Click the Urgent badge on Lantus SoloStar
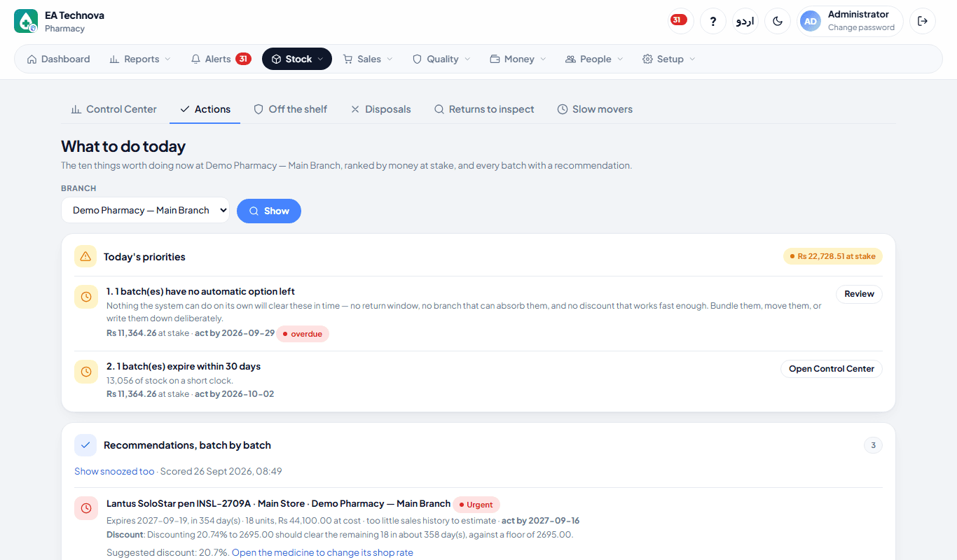 476,505
